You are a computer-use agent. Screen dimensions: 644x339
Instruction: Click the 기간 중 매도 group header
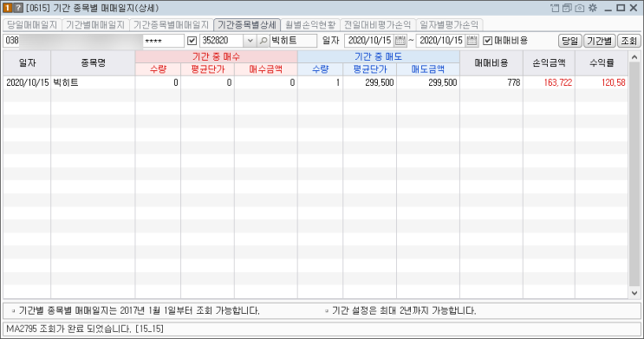[378, 56]
